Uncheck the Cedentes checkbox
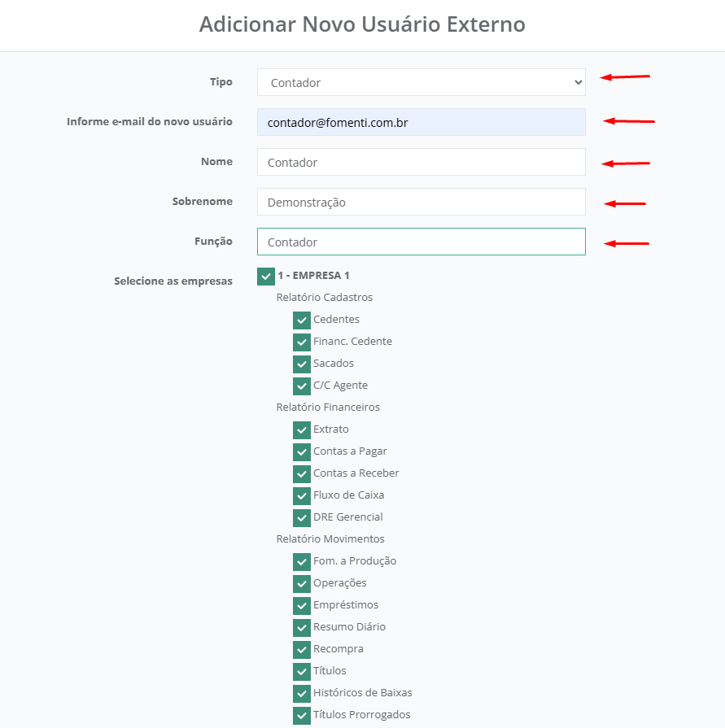This screenshot has width=725, height=728. point(302,320)
